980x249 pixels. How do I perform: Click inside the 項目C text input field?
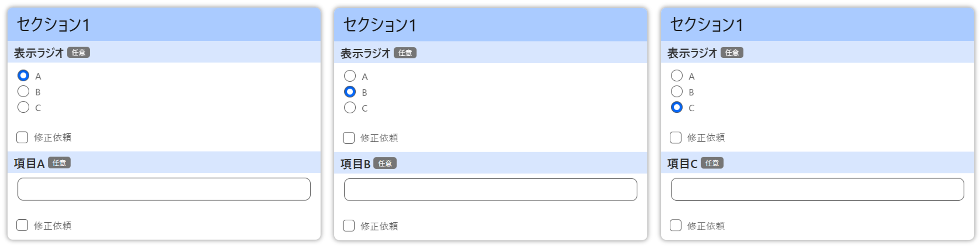(x=818, y=189)
